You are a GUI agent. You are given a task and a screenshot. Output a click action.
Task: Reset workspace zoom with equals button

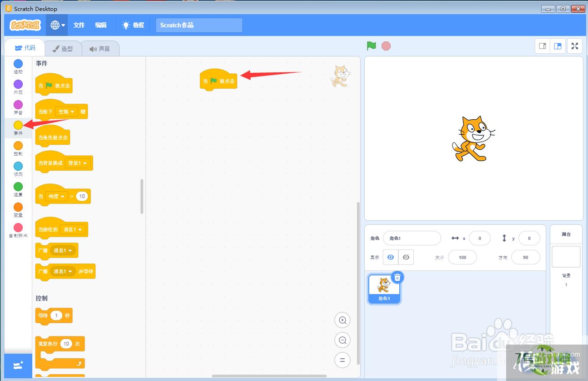pos(342,360)
